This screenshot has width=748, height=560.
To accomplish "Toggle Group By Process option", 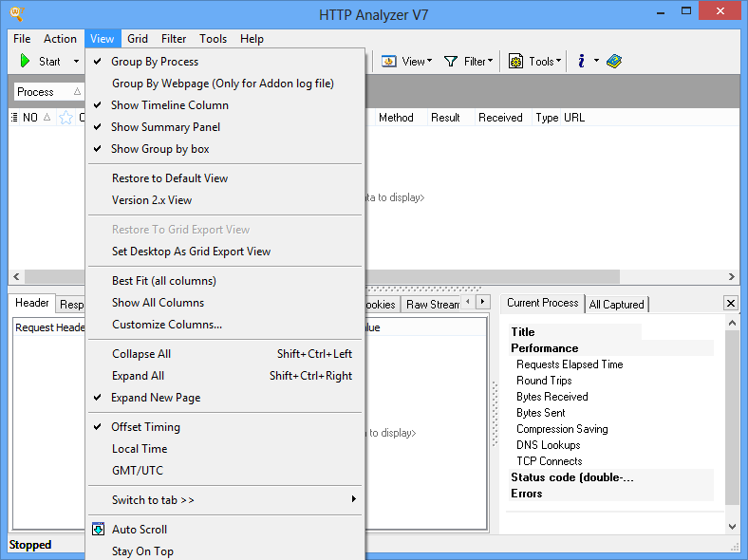I will pos(225,62).
